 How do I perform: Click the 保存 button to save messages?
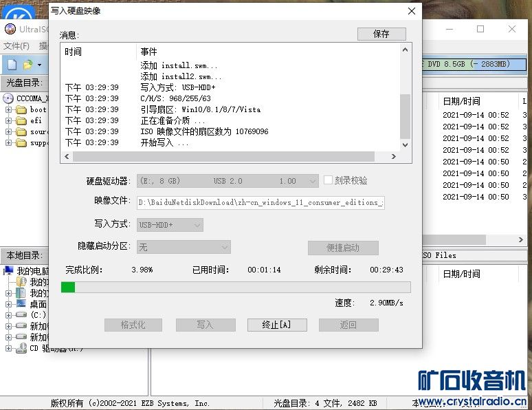coord(381,34)
